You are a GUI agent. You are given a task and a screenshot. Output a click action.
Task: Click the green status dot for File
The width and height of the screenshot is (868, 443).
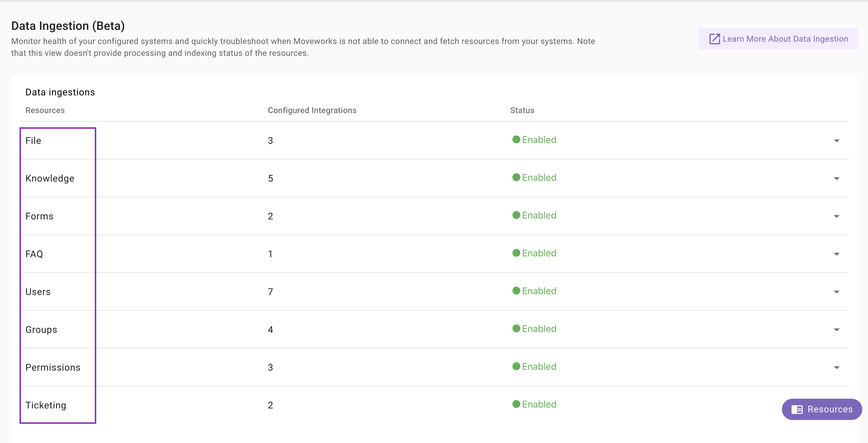516,140
